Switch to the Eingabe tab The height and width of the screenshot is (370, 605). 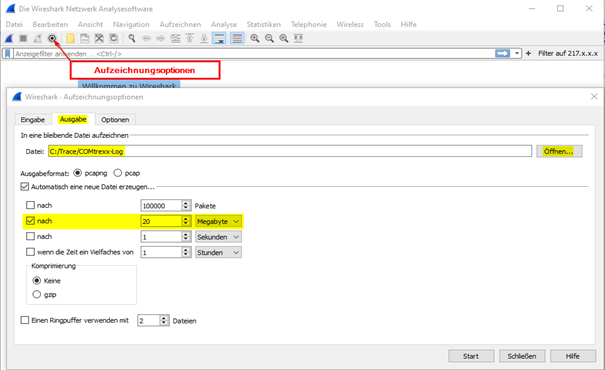[x=33, y=120]
